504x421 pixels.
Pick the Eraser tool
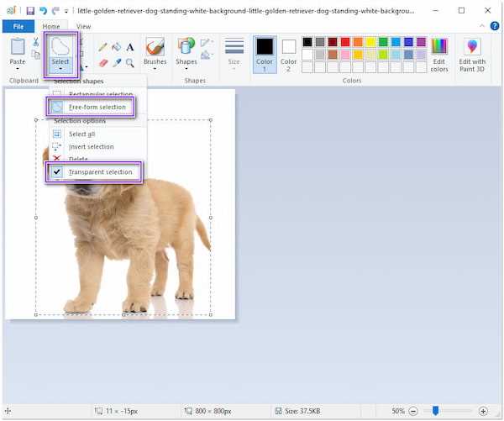(x=102, y=62)
